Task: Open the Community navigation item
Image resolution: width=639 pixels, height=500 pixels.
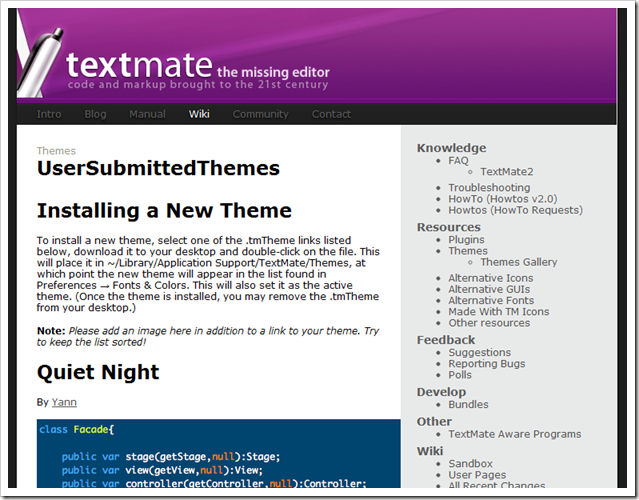Action: (260, 114)
